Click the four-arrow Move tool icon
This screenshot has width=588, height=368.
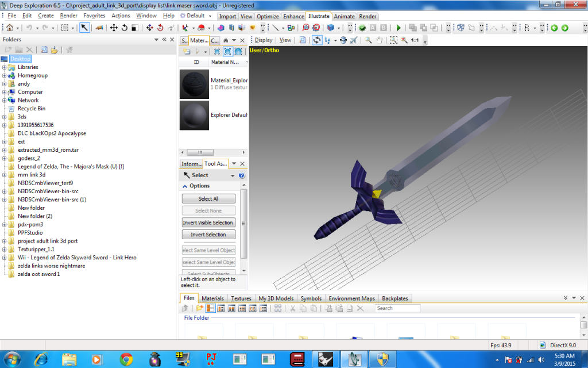pos(114,28)
